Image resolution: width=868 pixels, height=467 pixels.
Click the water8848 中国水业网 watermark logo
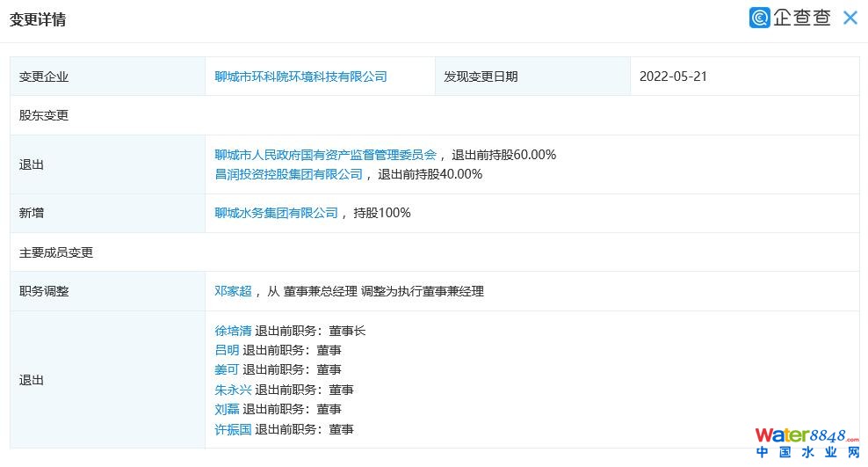807,443
